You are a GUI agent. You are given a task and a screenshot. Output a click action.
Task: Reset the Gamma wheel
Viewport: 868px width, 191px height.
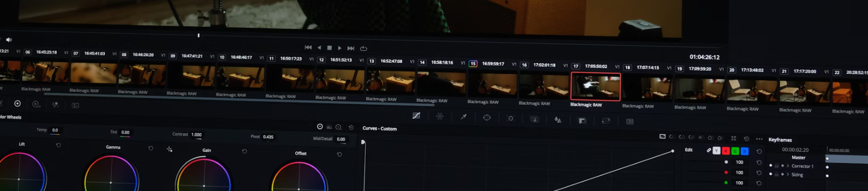pyautogui.click(x=150, y=148)
